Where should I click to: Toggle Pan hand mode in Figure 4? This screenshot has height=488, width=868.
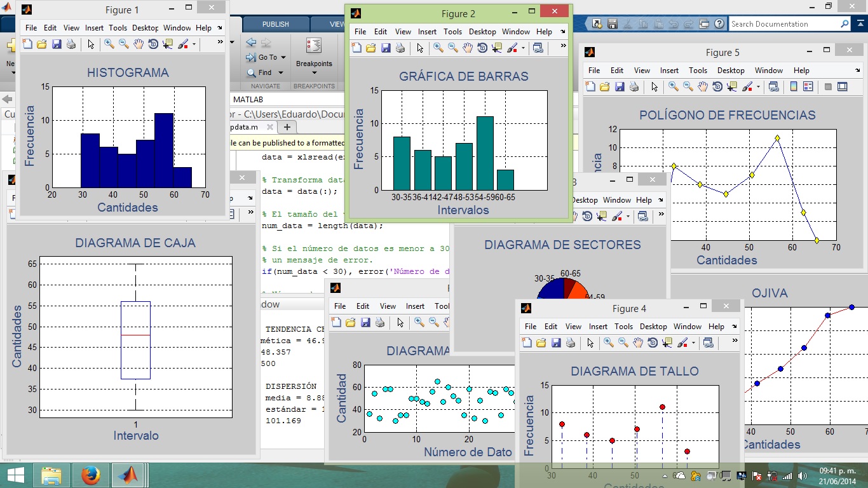pyautogui.click(x=638, y=343)
